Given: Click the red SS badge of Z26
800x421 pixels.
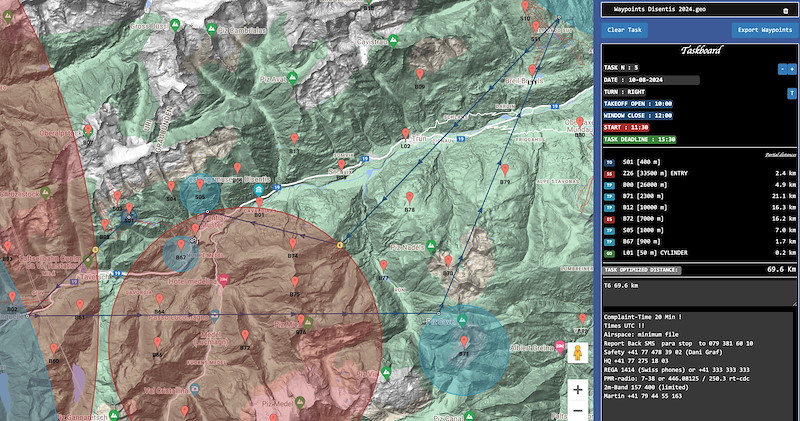Looking at the screenshot, I should (609, 174).
